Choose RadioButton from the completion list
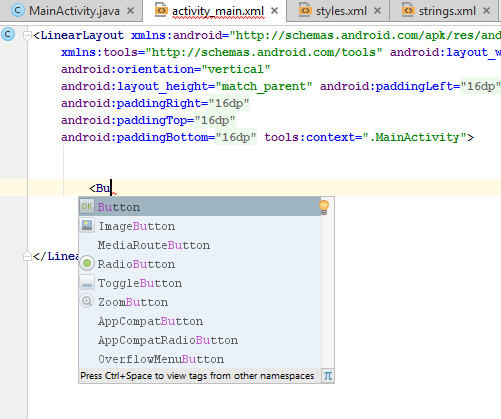Screen dimensions: 501x419 [200, 264]
